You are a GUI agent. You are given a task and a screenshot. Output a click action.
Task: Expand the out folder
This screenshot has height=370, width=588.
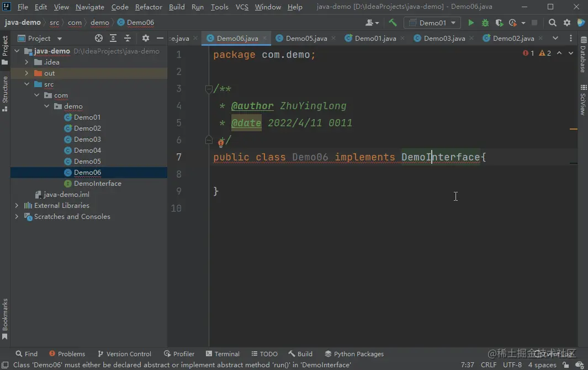click(27, 73)
